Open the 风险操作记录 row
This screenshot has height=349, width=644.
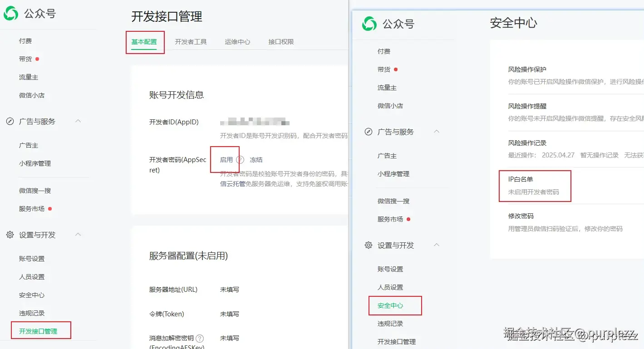pyautogui.click(x=576, y=149)
